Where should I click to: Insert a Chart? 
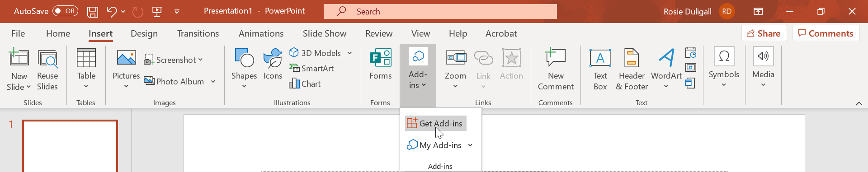[x=305, y=84]
